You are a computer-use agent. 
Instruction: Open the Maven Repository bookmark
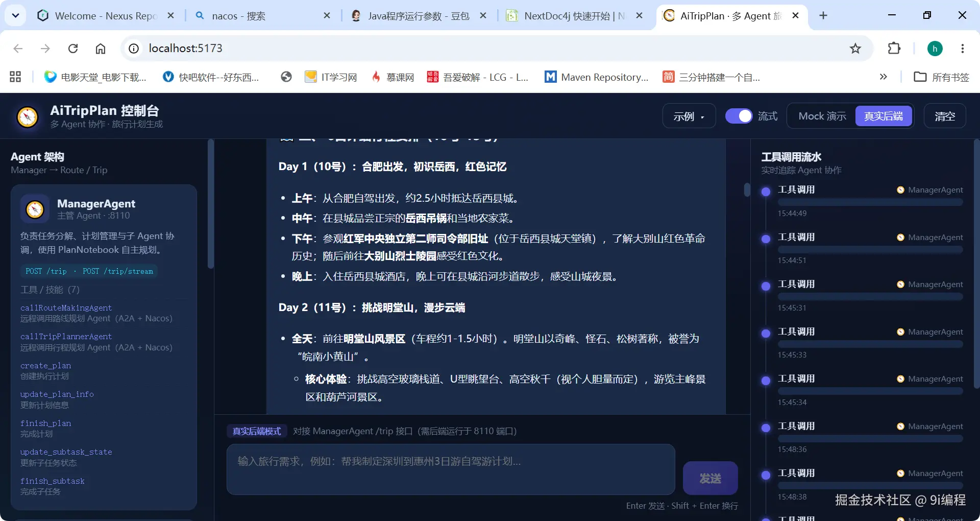tap(597, 77)
